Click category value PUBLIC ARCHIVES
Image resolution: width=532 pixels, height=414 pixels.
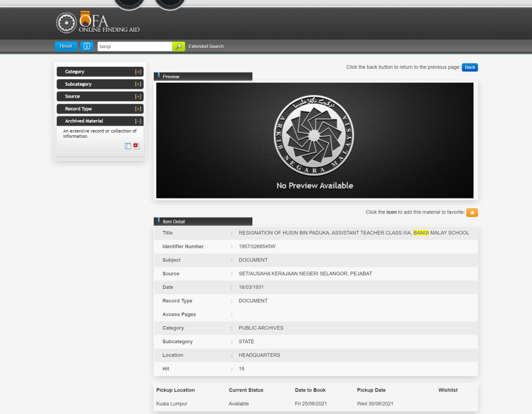tap(261, 328)
